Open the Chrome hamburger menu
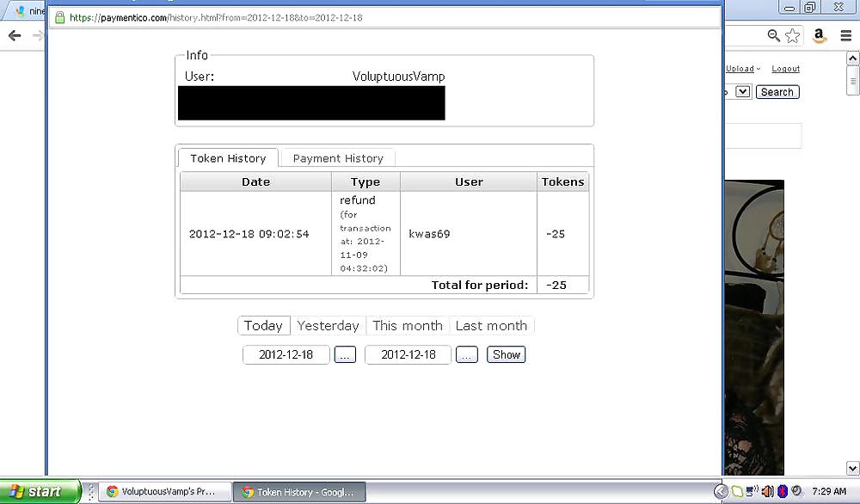Screen dimensions: 860x504 pos(846,35)
